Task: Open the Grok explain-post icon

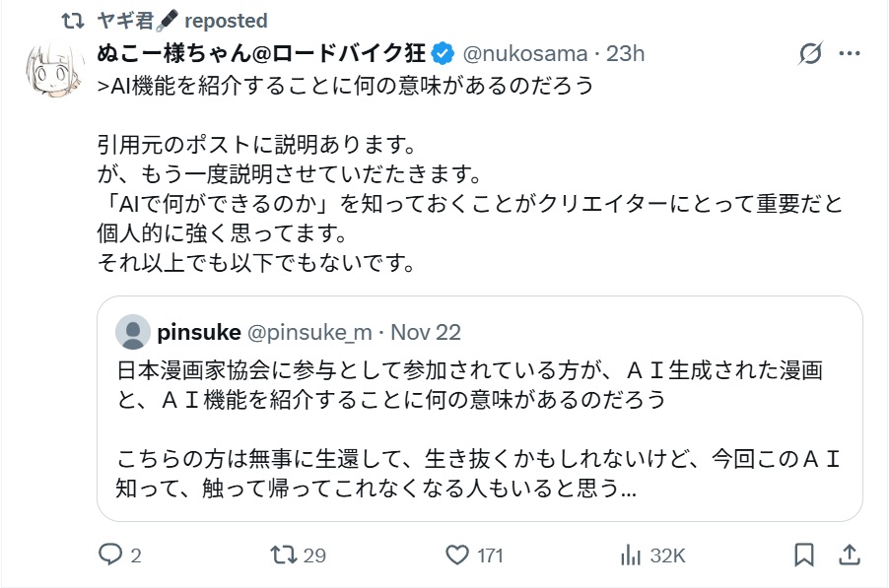Action: click(x=812, y=53)
